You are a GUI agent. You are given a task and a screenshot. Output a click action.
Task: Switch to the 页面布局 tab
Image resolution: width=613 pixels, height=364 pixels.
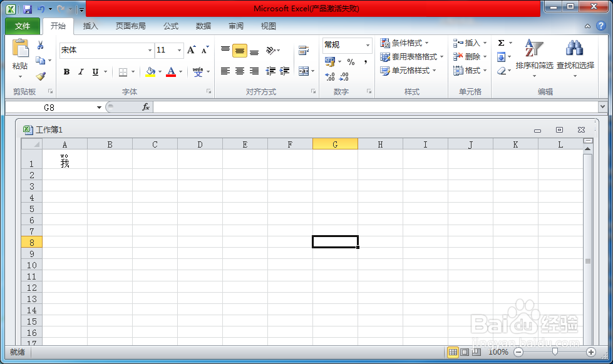(131, 26)
